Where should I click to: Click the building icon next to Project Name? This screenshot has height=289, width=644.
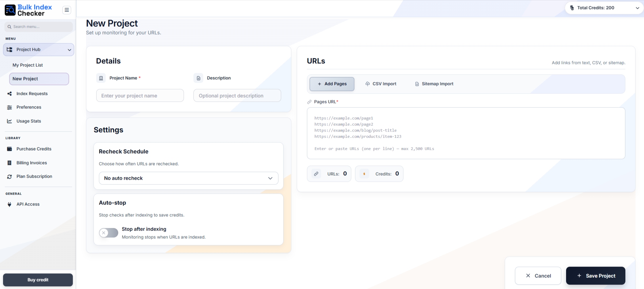click(101, 78)
